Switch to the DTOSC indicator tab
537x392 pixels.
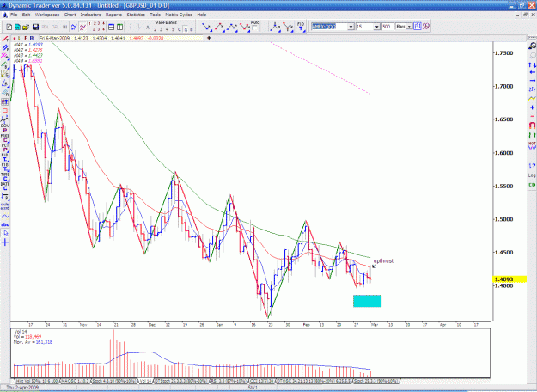[314, 381]
